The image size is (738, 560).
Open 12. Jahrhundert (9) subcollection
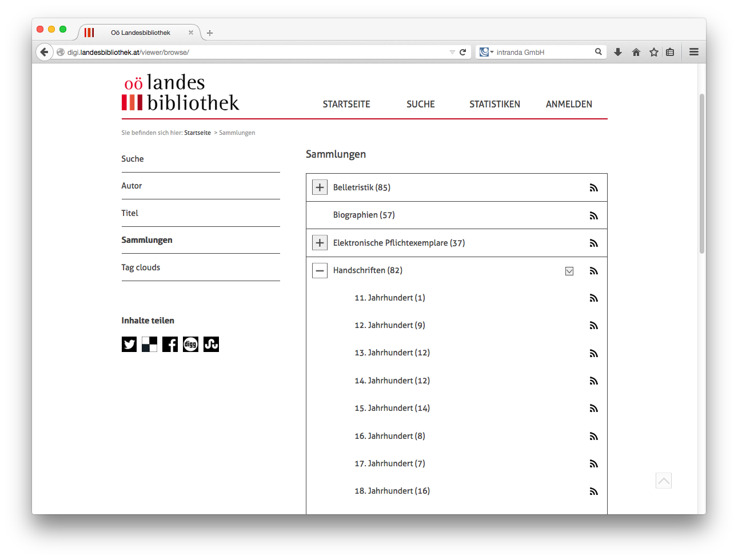coord(390,325)
